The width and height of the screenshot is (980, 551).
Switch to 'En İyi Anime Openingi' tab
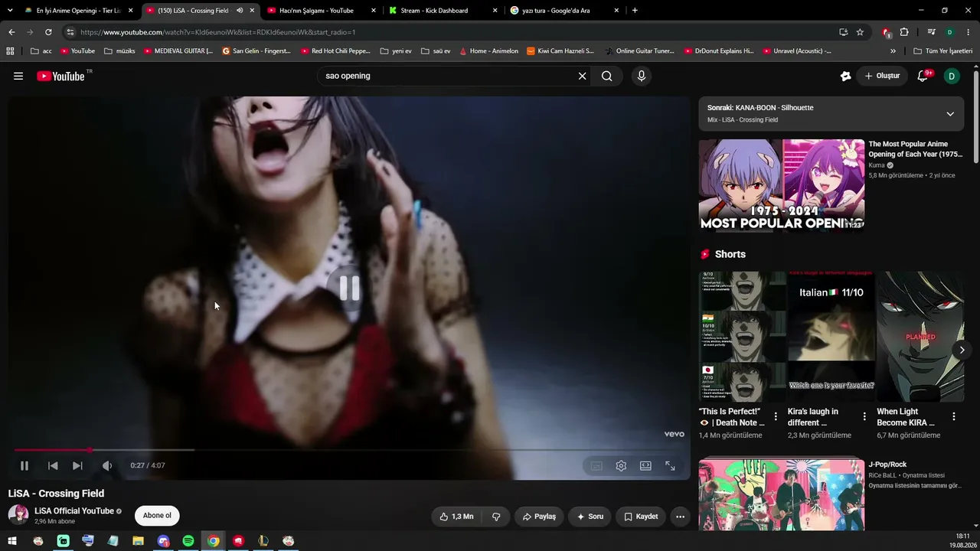77,11
